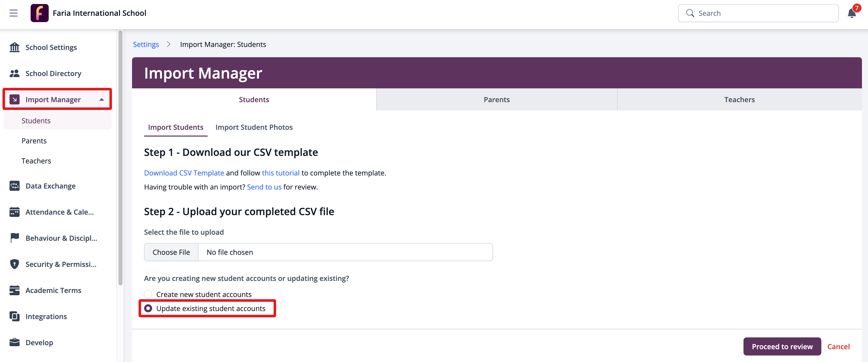The width and height of the screenshot is (868, 362).
Task: Click the Proceed to review button
Action: 782,346
